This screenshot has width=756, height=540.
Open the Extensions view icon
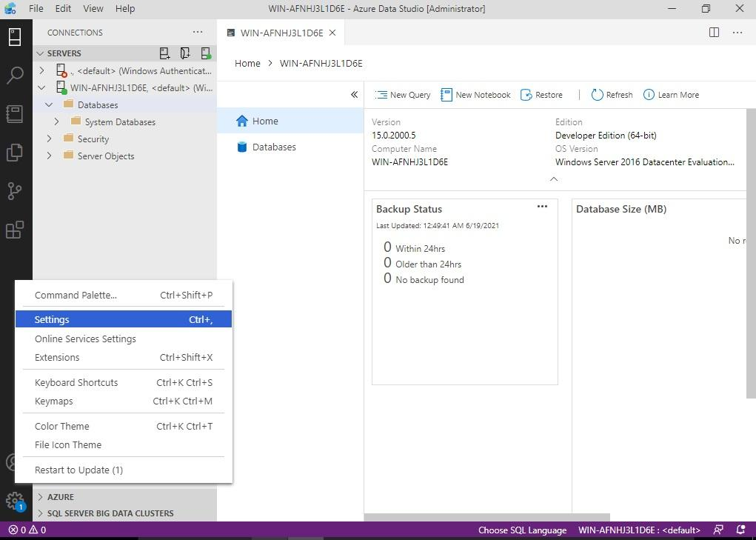[x=15, y=230]
